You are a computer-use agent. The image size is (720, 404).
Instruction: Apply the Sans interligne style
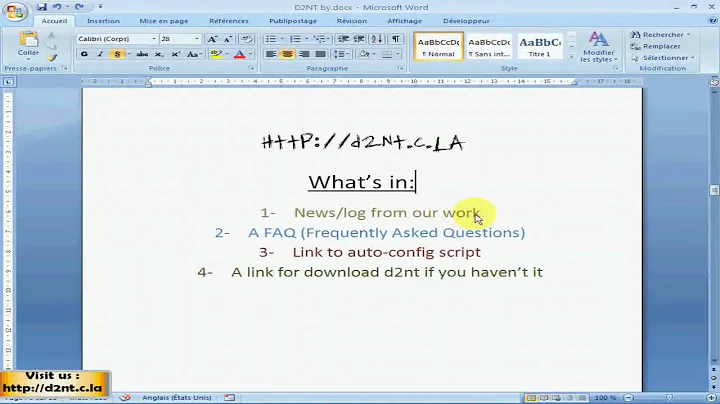(x=489, y=46)
